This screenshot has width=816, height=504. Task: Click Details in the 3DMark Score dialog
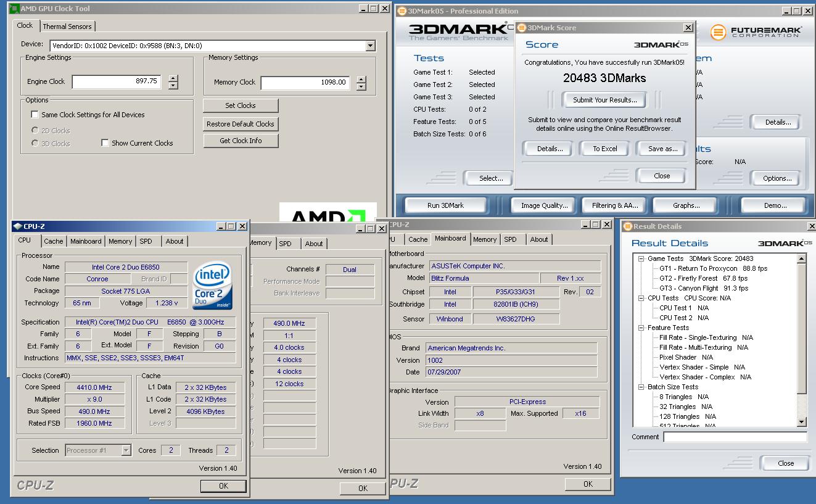(550, 149)
